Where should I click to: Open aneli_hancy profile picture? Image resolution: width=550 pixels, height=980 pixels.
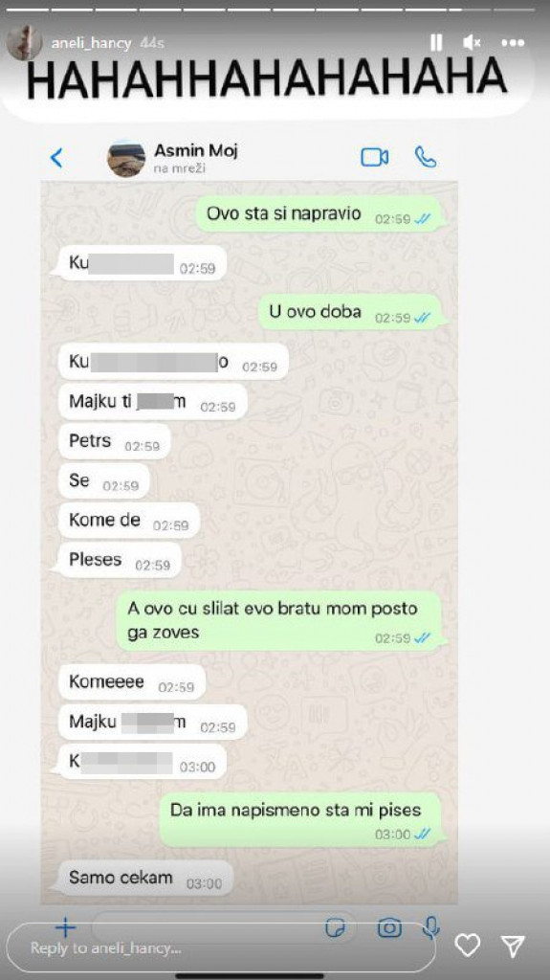(x=24, y=43)
